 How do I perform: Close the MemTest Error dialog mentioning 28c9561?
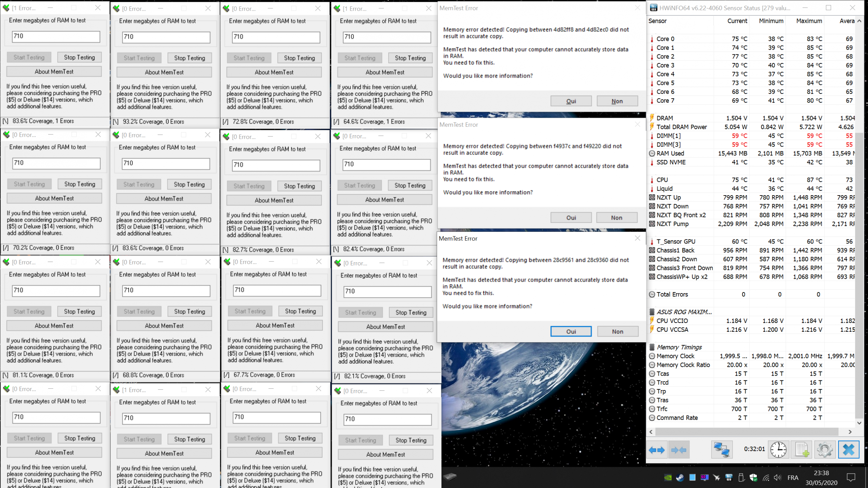637,238
